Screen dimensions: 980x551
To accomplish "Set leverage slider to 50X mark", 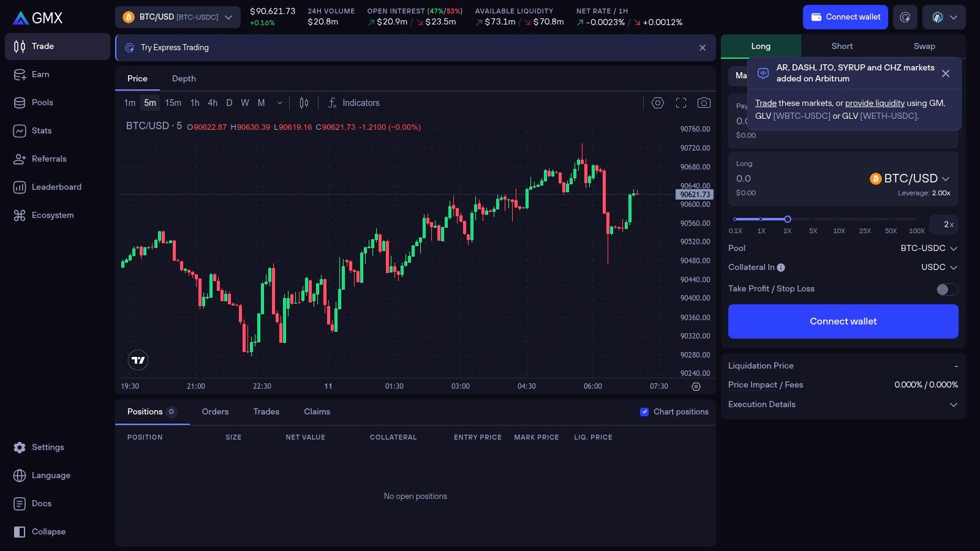I will pos(891,231).
